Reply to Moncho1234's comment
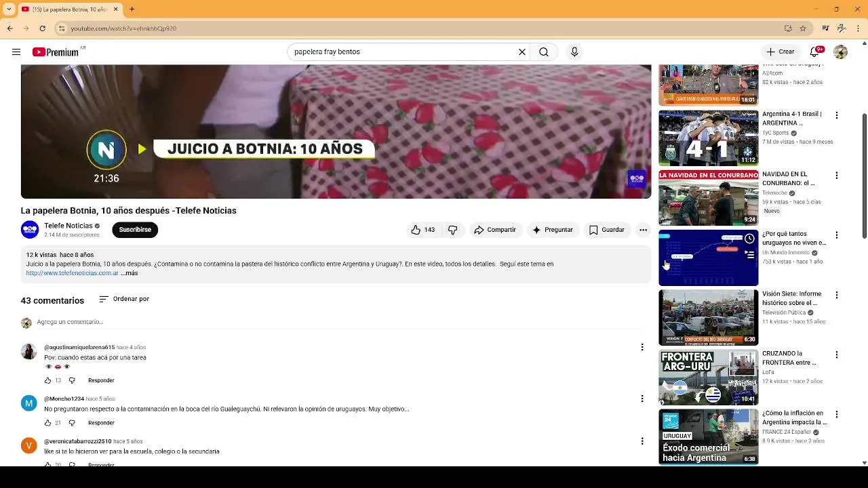 [101, 423]
